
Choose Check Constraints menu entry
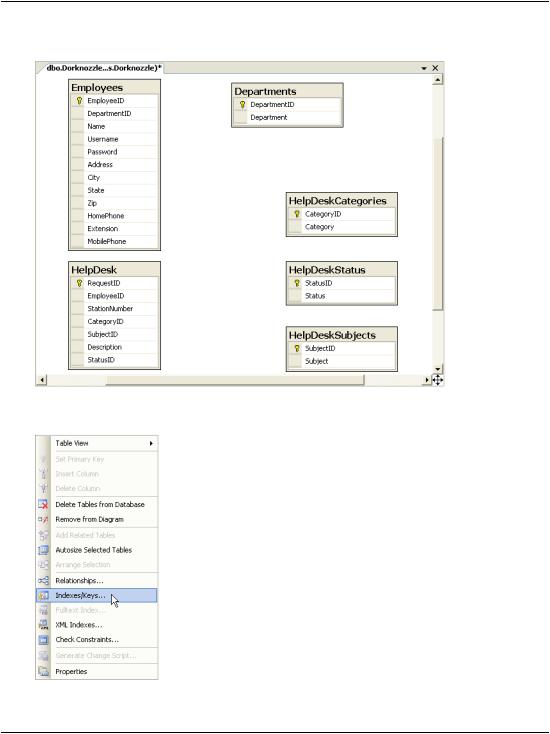coord(97,639)
